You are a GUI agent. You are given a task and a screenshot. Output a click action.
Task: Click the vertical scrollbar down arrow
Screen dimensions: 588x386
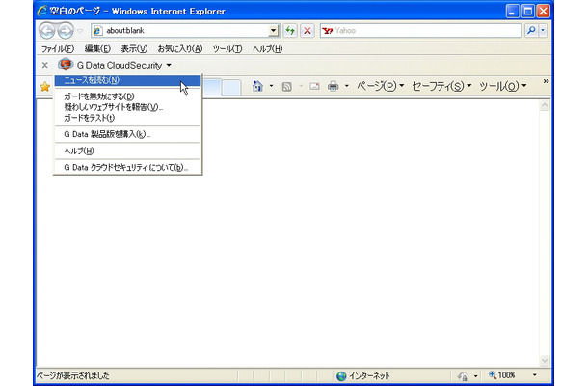(545, 361)
